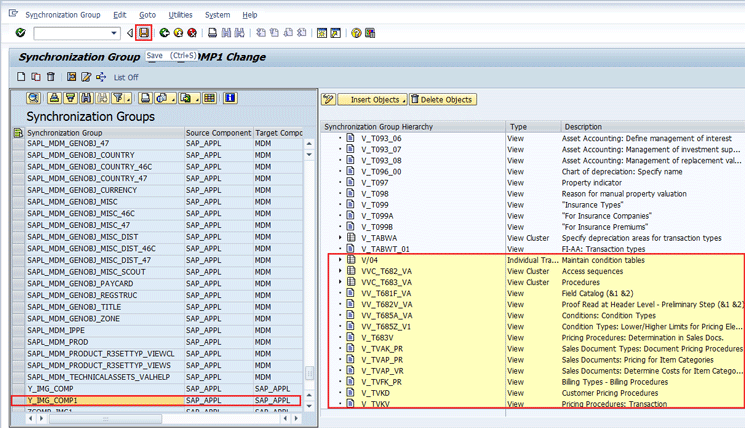Open the command field dropdown
The height and width of the screenshot is (428, 745).
click(x=115, y=33)
